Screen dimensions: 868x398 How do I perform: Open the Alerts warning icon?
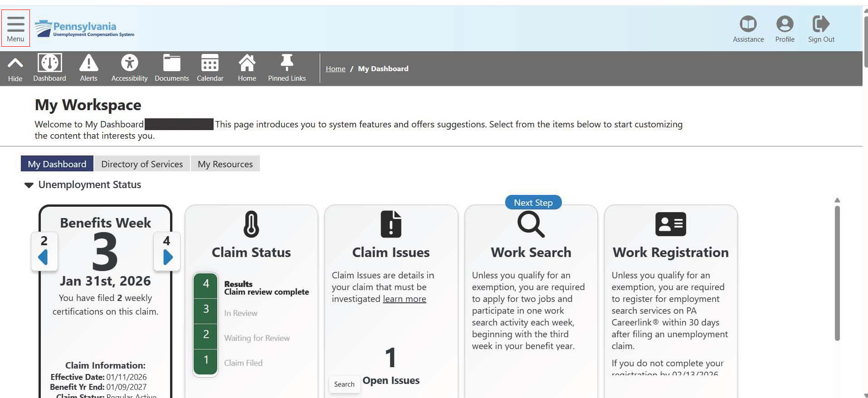point(88,63)
